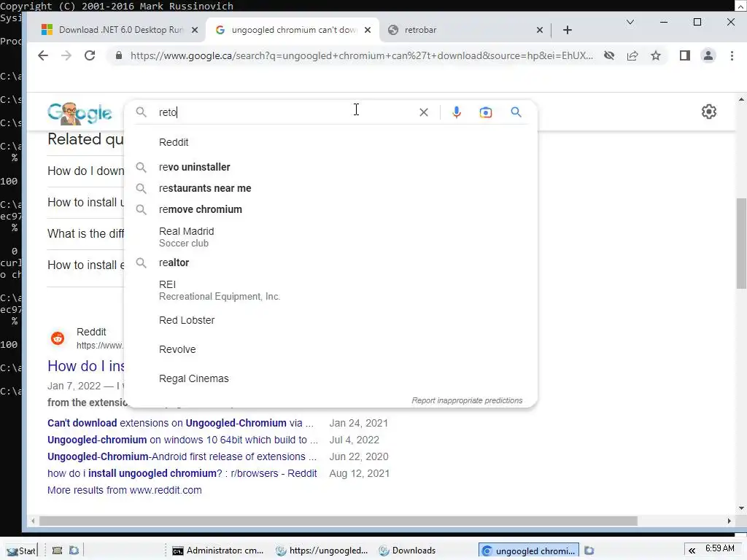Clear the search box with the X
Image resolution: width=747 pixels, height=560 pixels.
(x=424, y=112)
